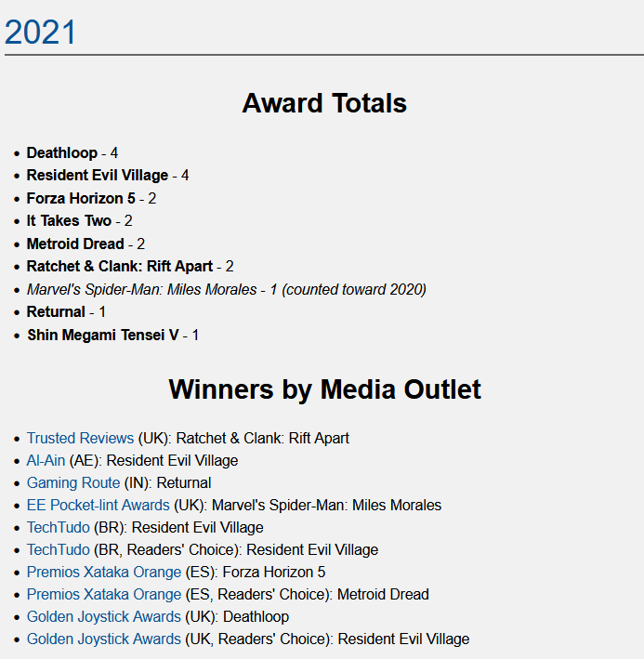Viewport: 644px width, 659px height.
Task: Open Premios Xataka Orange link for Metroid Dread
Action: click(104, 594)
